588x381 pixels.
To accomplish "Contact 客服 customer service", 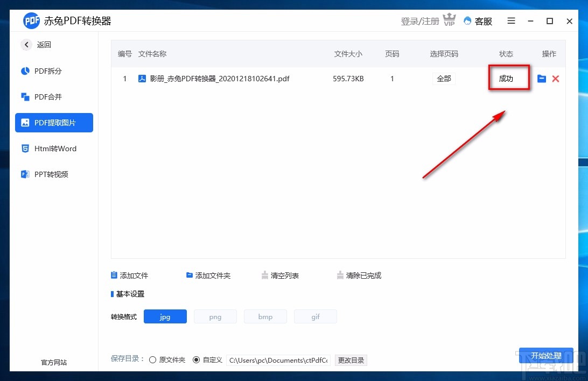I will [x=478, y=21].
